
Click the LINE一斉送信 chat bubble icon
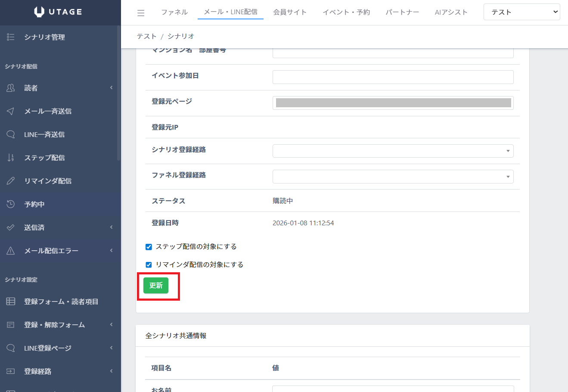pyautogui.click(x=11, y=134)
